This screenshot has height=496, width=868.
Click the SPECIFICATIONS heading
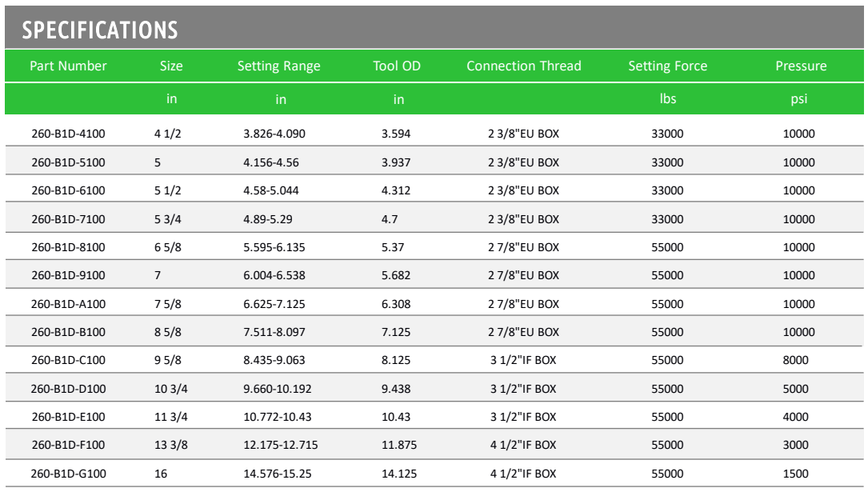point(100,30)
